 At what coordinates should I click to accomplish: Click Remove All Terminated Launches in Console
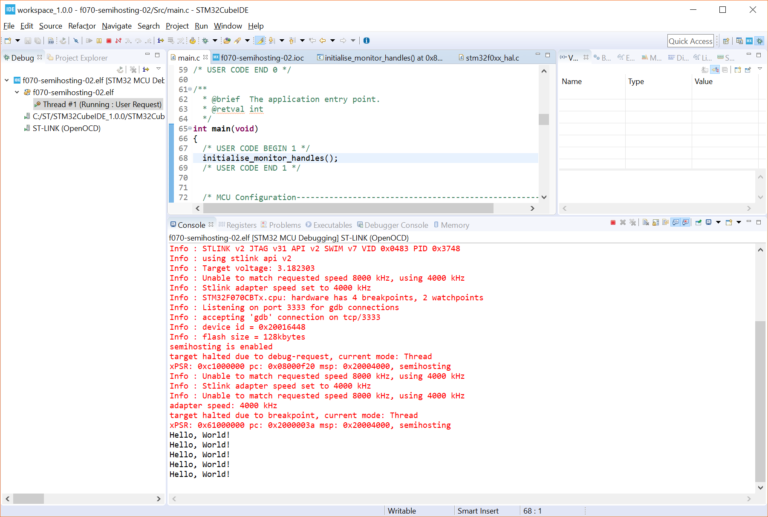pos(633,223)
